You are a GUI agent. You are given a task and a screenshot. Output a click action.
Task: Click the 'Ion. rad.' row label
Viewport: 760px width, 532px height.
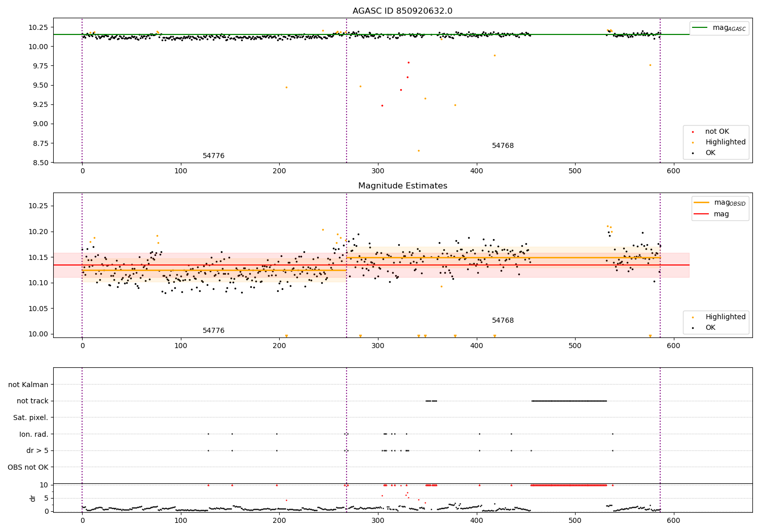click(34, 434)
